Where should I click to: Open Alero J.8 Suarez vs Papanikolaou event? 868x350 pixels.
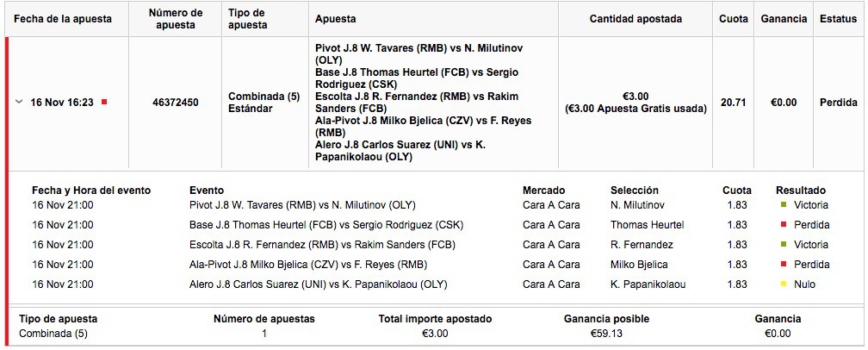click(319, 284)
